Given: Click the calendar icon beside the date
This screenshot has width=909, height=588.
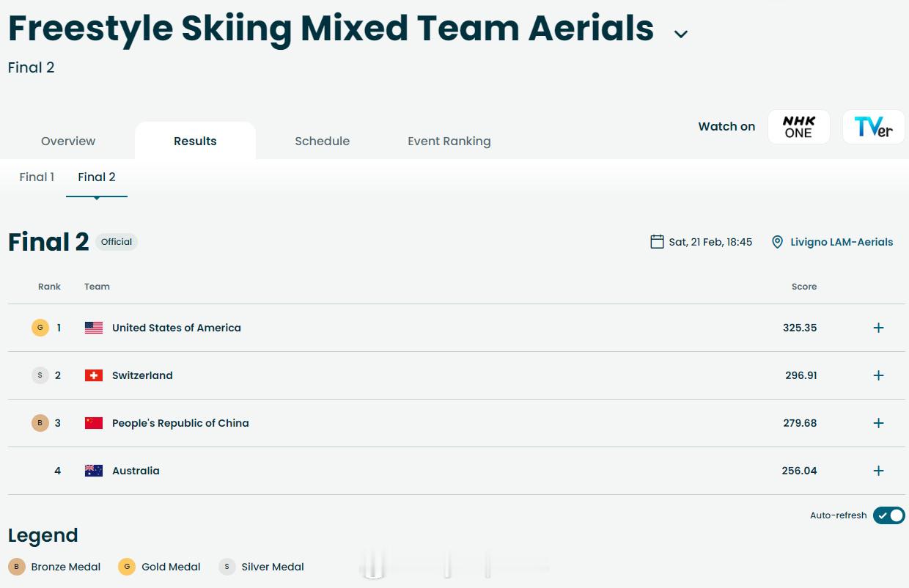Looking at the screenshot, I should [x=657, y=242].
